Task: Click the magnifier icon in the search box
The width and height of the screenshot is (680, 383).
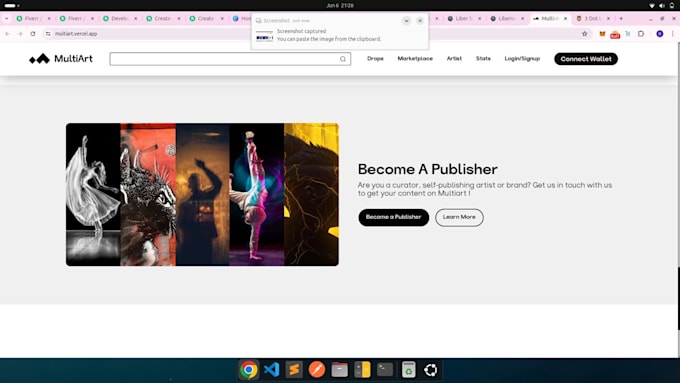Action: 343,59
